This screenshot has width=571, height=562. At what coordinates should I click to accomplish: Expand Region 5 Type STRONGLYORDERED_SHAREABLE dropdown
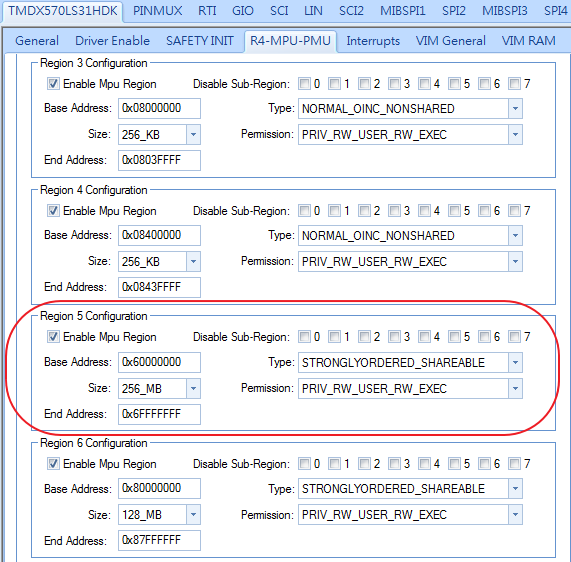tap(515, 362)
